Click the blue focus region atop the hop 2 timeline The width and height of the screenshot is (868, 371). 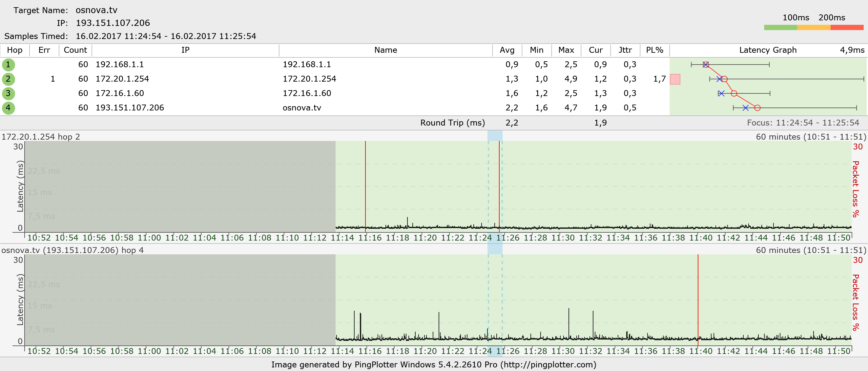[495, 136]
